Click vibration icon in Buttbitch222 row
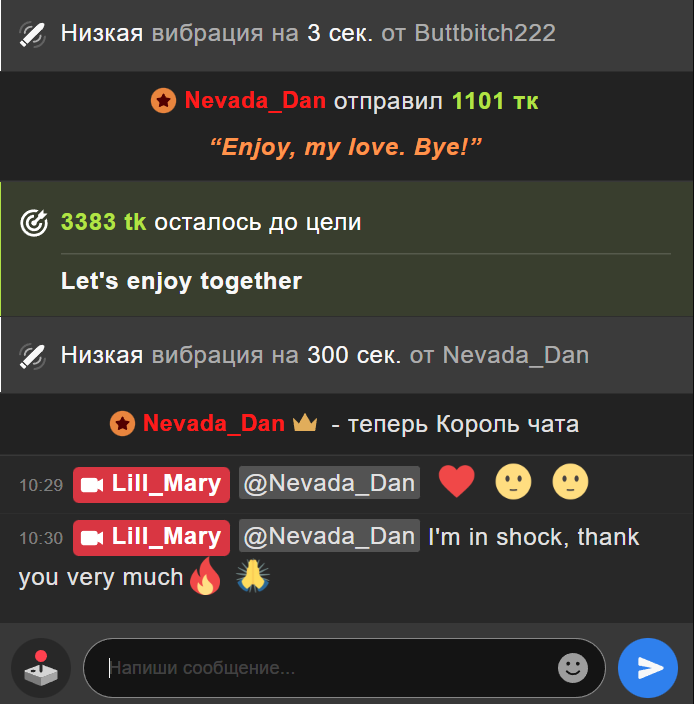The height and width of the screenshot is (704, 694). (x=32, y=34)
